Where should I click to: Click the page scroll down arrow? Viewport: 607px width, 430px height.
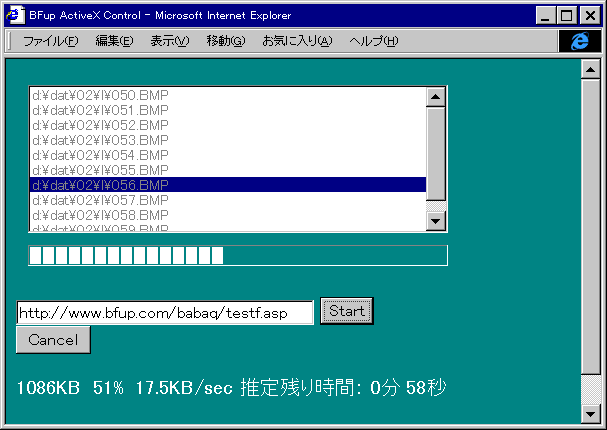pos(591,414)
